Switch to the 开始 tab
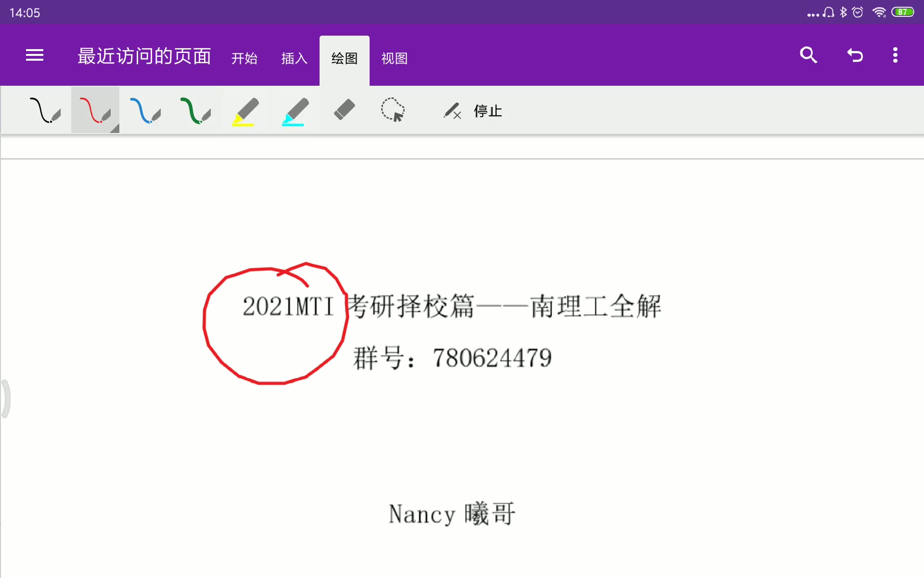This screenshot has height=578, width=924. 244,58
